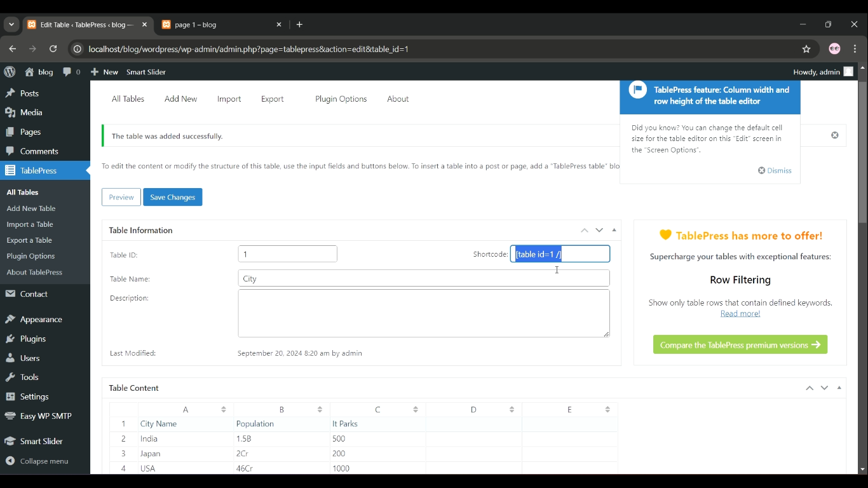Sort column D with its arrows
The width and height of the screenshot is (868, 488).
click(x=512, y=410)
